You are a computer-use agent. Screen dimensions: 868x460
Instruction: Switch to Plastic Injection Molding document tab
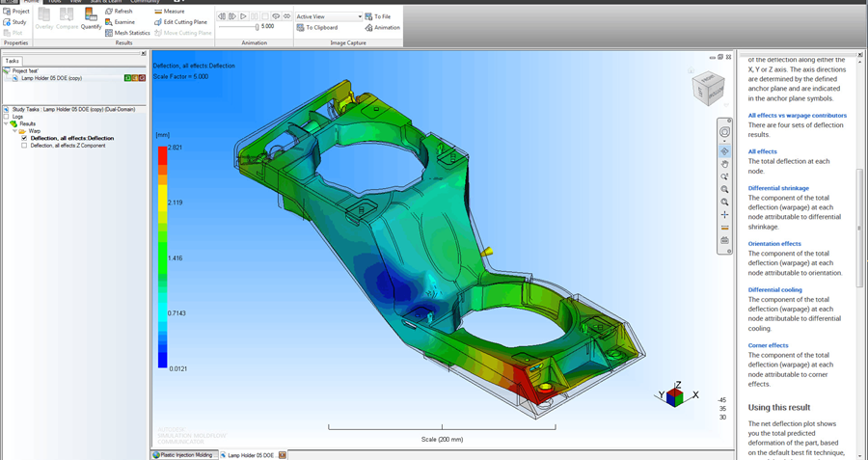coord(184,455)
